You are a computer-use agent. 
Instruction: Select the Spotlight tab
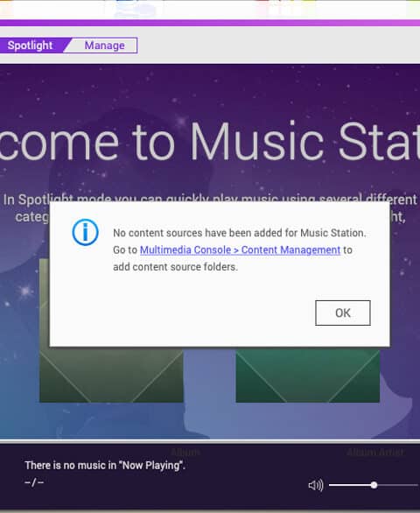coord(30,46)
